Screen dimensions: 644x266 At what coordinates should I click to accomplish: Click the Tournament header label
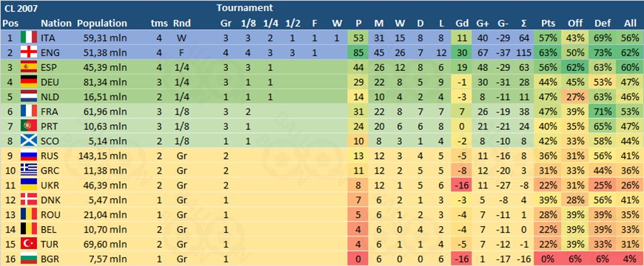click(244, 8)
